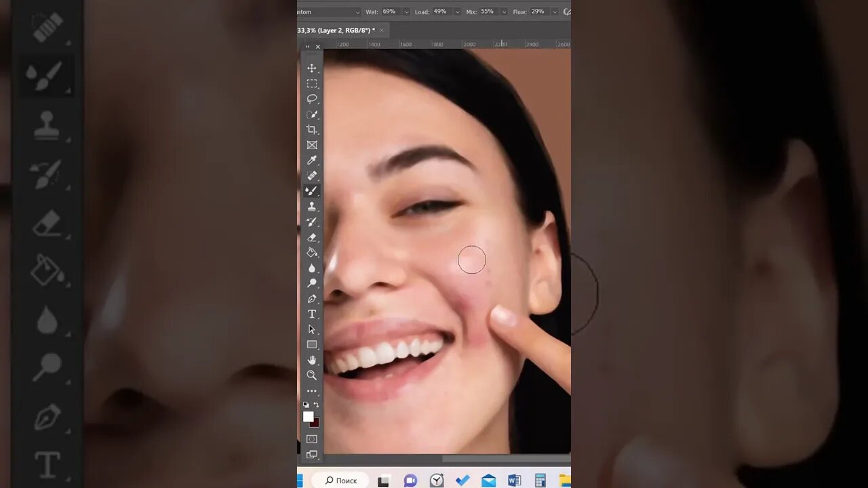Select the Hand tool

(312, 360)
